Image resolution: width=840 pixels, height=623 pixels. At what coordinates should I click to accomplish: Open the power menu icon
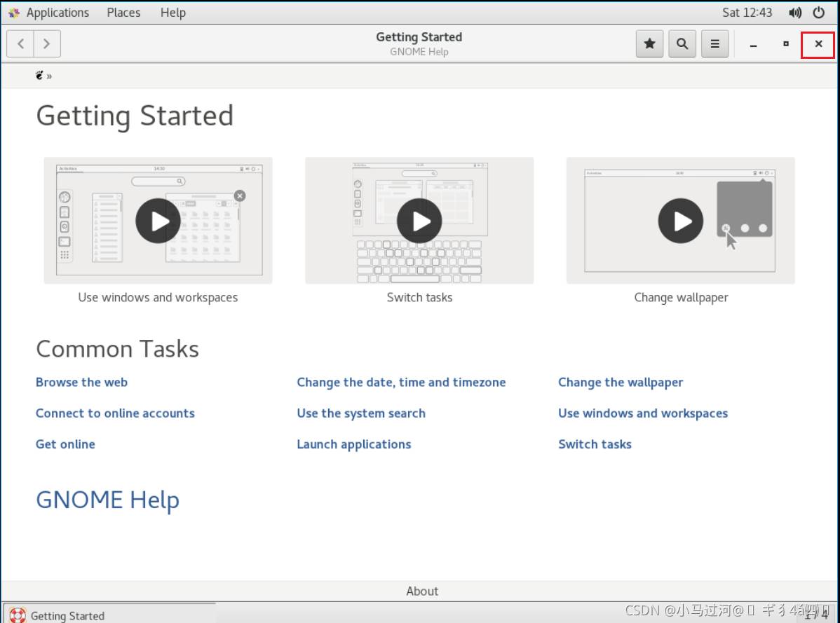click(818, 13)
